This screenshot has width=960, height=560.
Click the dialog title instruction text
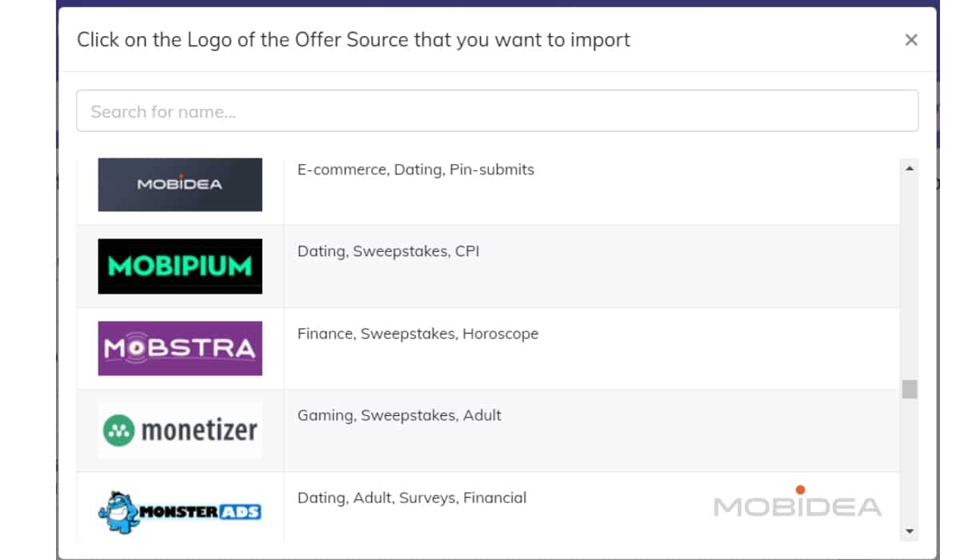point(354,39)
